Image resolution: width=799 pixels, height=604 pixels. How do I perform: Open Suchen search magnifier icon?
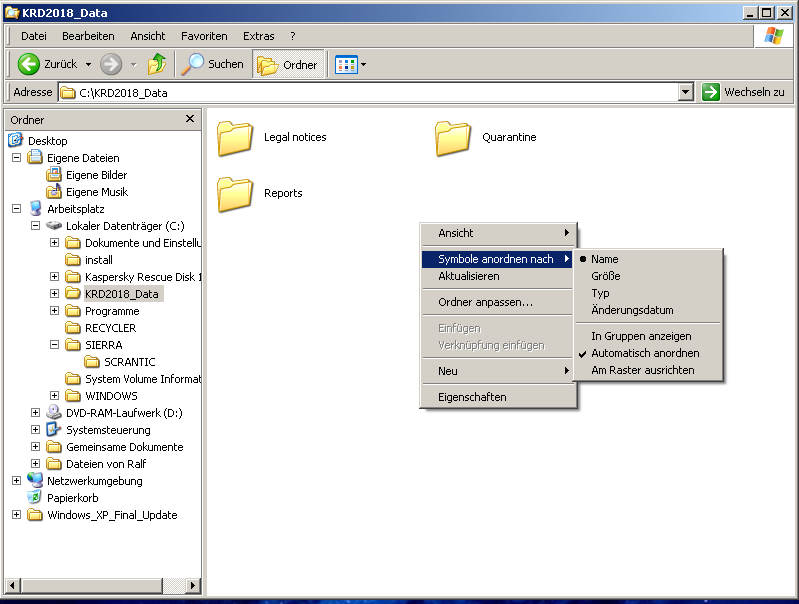coord(193,64)
